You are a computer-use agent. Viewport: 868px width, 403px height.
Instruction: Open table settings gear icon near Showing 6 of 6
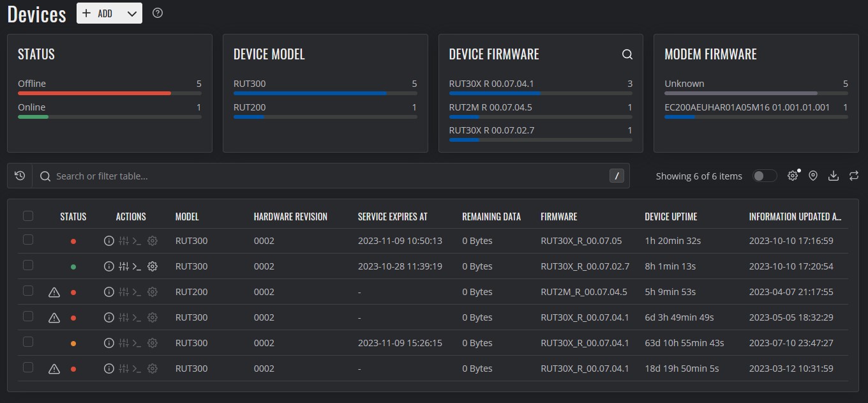pos(793,176)
